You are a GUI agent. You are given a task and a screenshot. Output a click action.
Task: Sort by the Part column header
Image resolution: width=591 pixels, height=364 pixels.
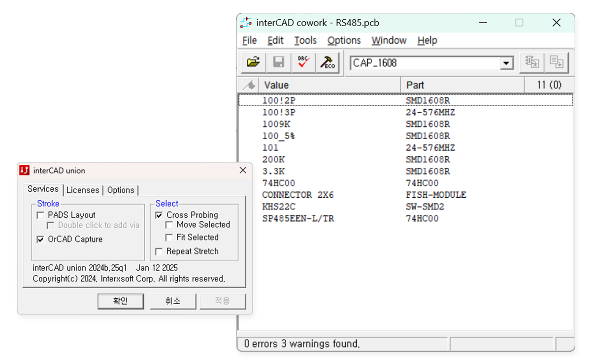[463, 85]
